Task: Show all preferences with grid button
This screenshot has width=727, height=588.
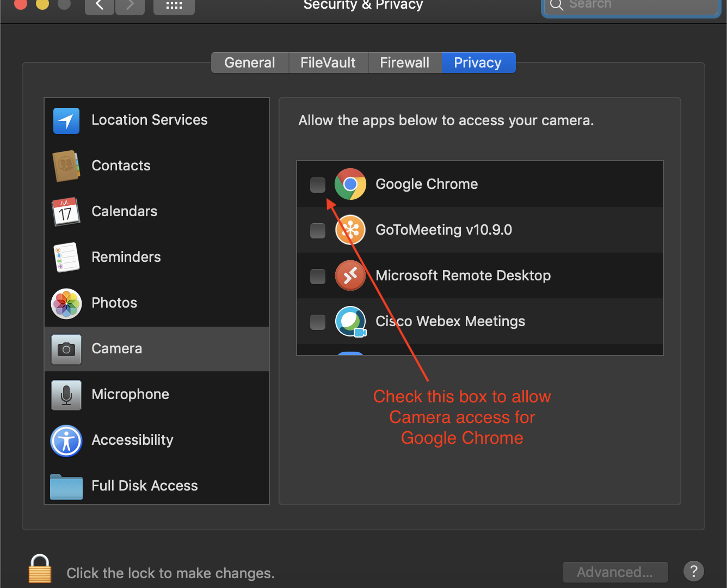Action: pyautogui.click(x=174, y=5)
